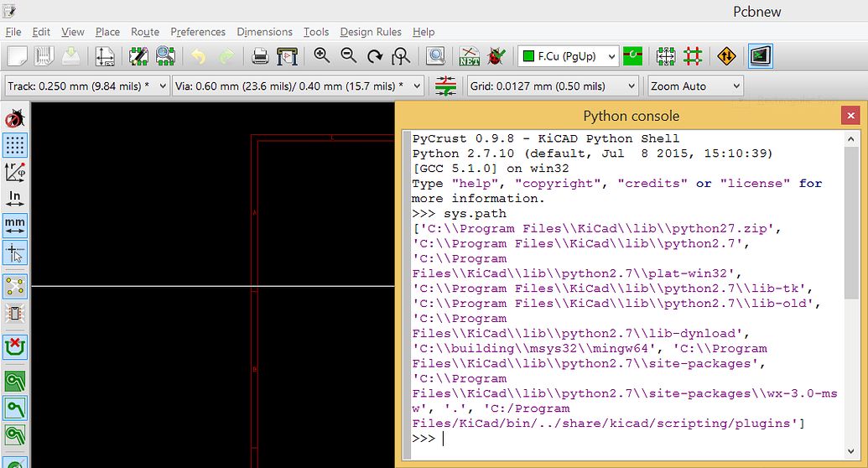Open the Place menu
The height and width of the screenshot is (468, 868).
point(107,32)
